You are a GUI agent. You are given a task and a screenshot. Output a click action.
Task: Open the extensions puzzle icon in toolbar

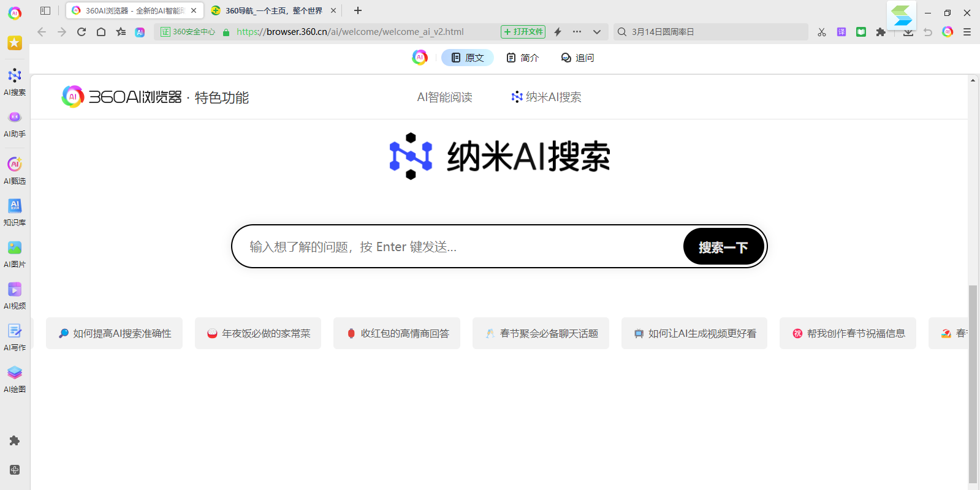click(x=881, y=32)
